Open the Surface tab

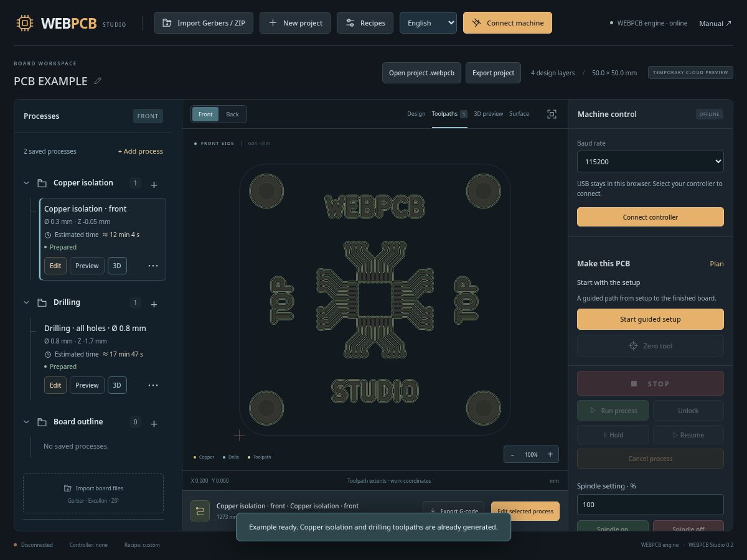tap(519, 114)
